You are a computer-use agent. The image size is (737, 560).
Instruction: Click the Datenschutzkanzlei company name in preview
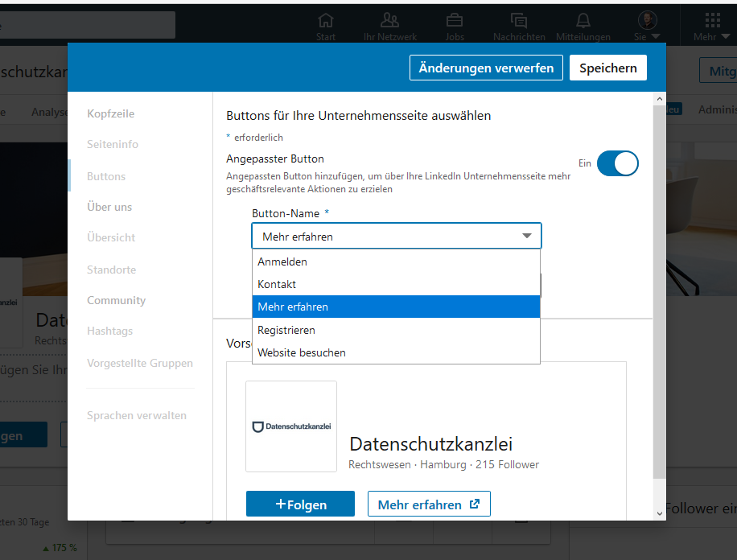coord(431,444)
